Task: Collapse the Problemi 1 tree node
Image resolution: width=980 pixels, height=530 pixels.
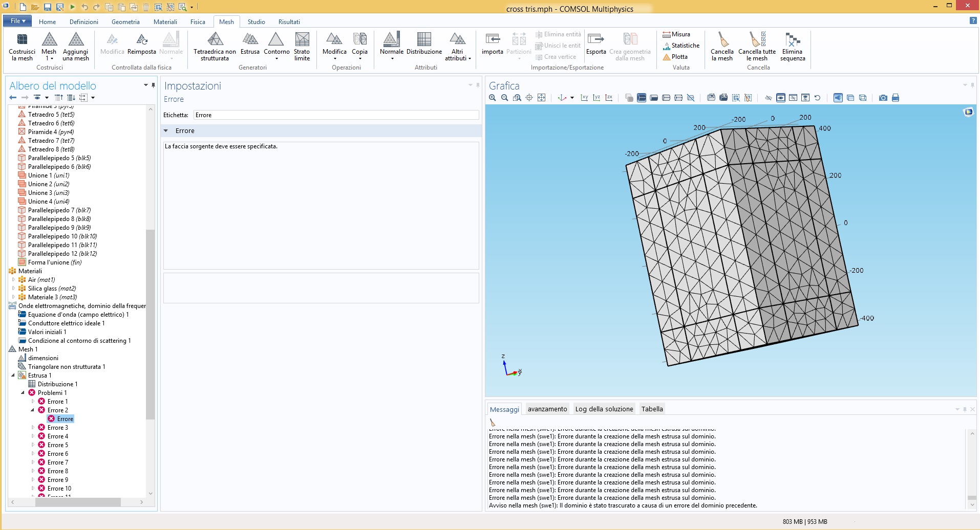Action: point(23,393)
